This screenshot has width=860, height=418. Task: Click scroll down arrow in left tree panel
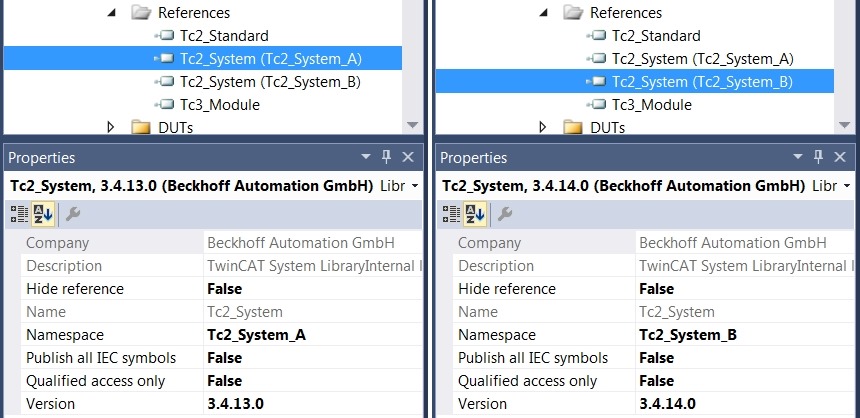click(412, 125)
